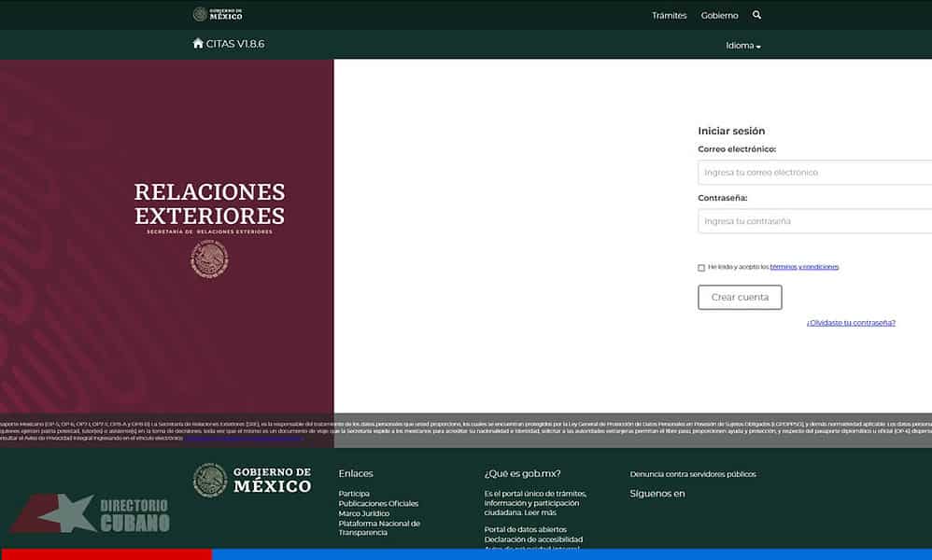Open the Participa footer link
The image size is (932, 560).
(x=354, y=494)
